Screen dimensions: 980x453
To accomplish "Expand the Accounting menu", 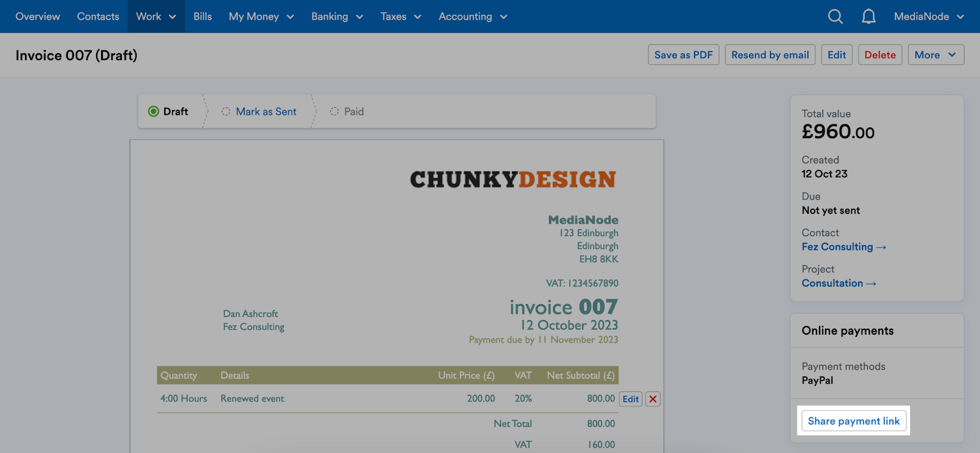I will [x=473, y=17].
